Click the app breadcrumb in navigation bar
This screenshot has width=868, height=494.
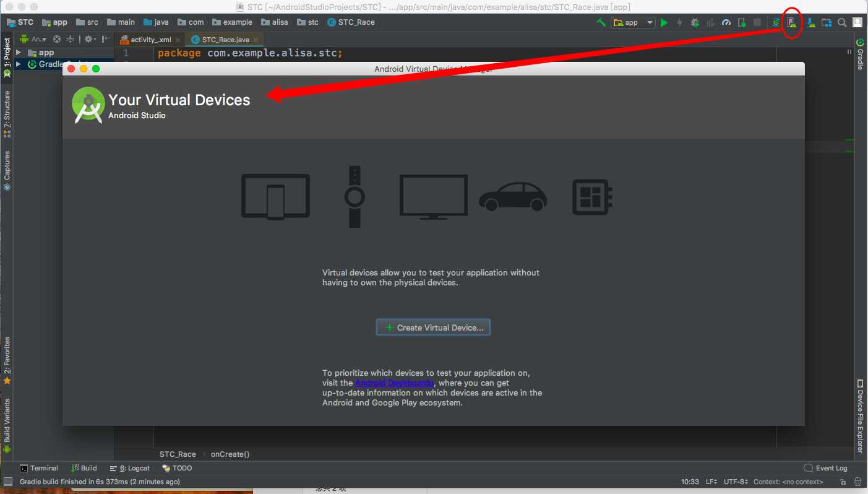click(x=54, y=22)
